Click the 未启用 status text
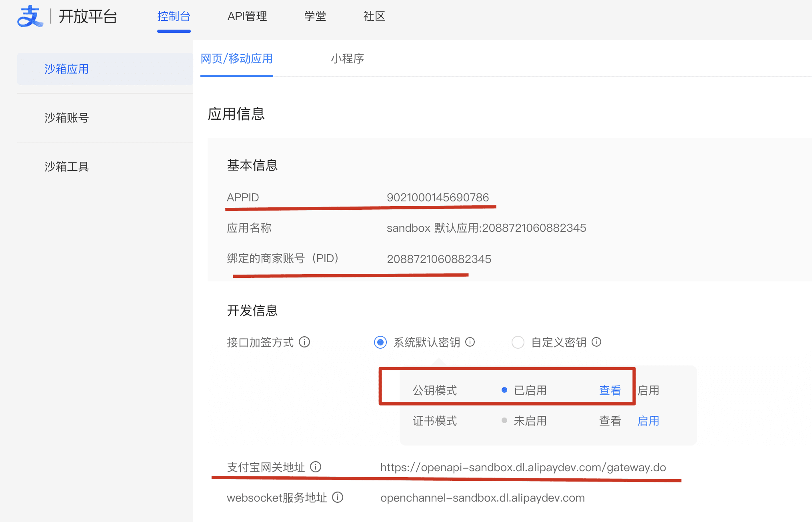This screenshot has width=812, height=522. pos(530,421)
